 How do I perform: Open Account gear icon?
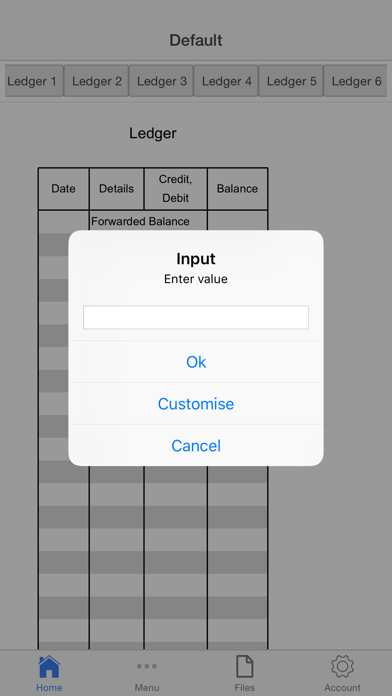[342, 667]
